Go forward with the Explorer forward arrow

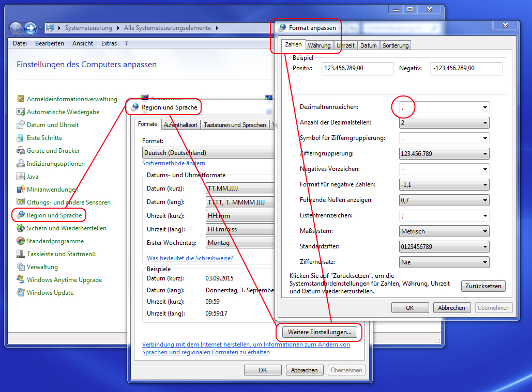pos(30,28)
